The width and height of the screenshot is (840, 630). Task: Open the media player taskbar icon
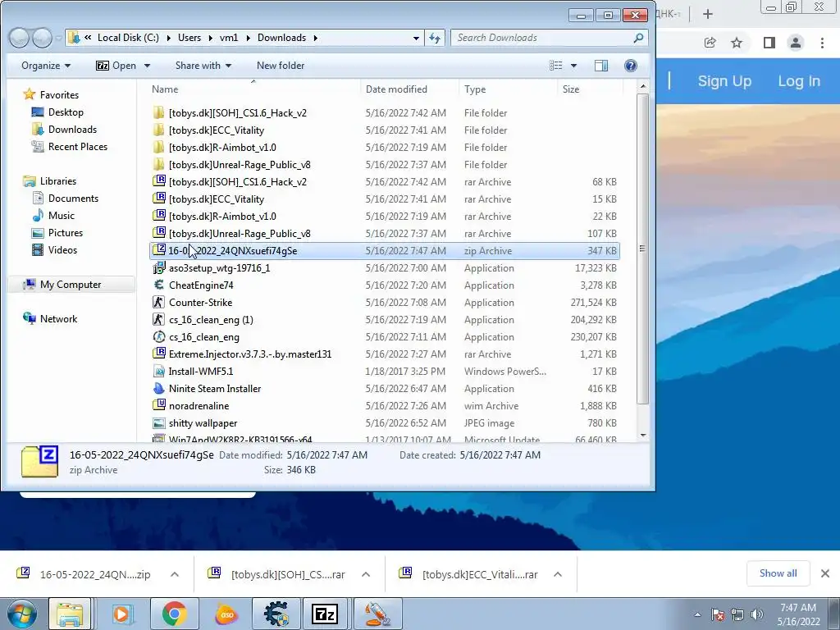[x=122, y=614]
